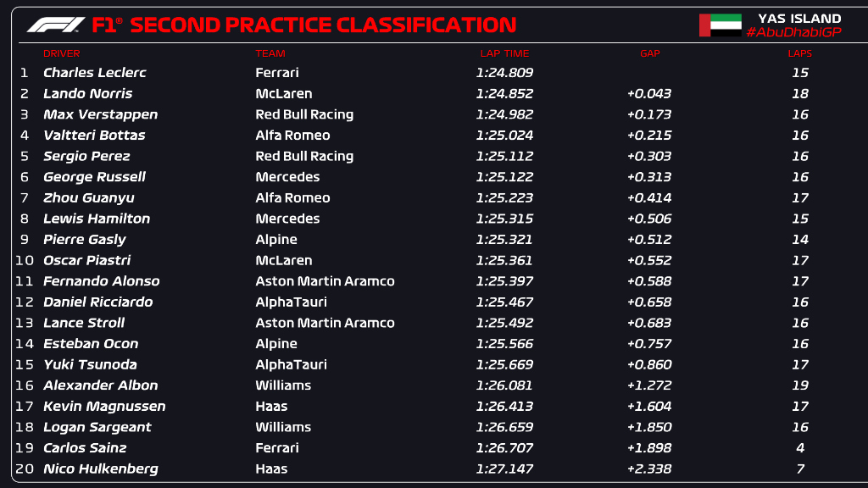Image resolution: width=868 pixels, height=488 pixels.
Task: Click Lewis Hamilton's lap time 1:25.315
Action: pyautogui.click(x=504, y=219)
